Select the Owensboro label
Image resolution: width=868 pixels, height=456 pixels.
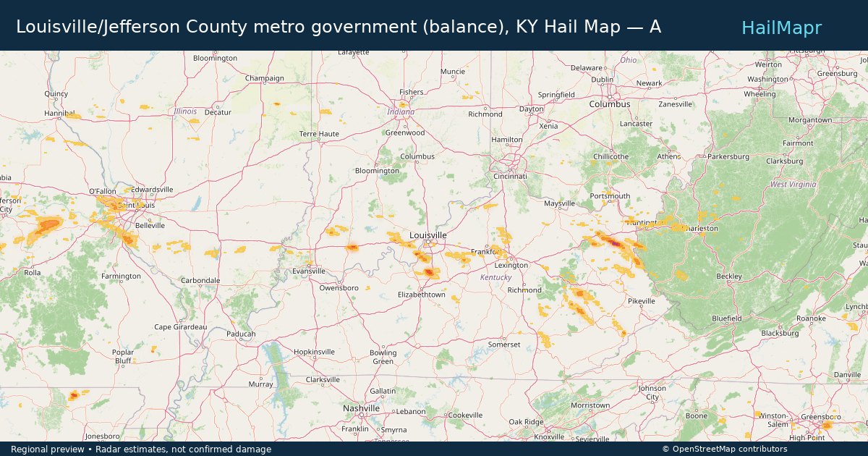[x=339, y=288]
